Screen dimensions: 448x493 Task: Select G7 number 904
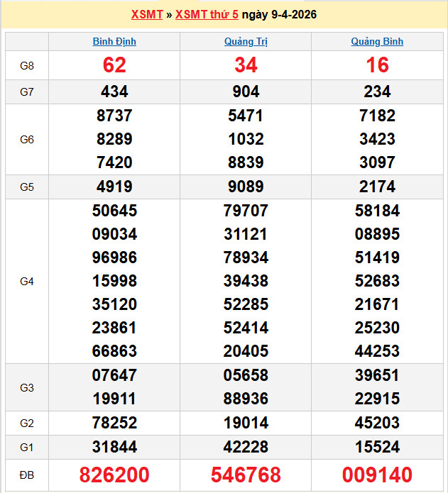tap(246, 92)
